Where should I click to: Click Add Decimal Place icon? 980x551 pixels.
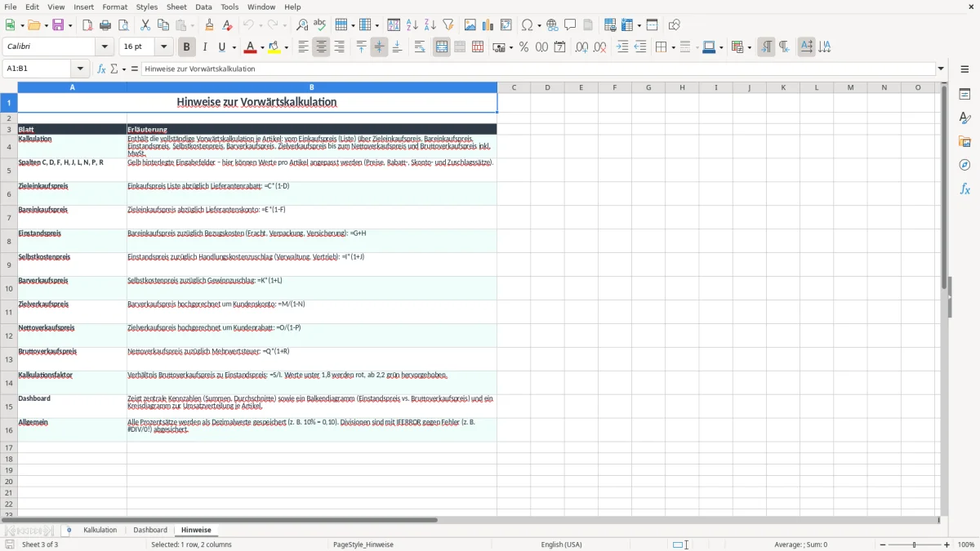click(x=581, y=47)
